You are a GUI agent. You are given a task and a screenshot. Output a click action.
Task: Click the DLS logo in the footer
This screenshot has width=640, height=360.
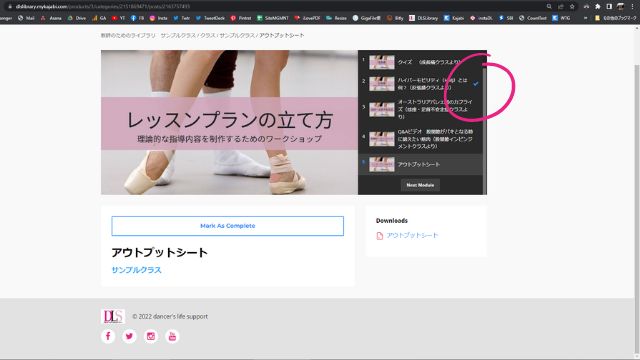(113, 316)
